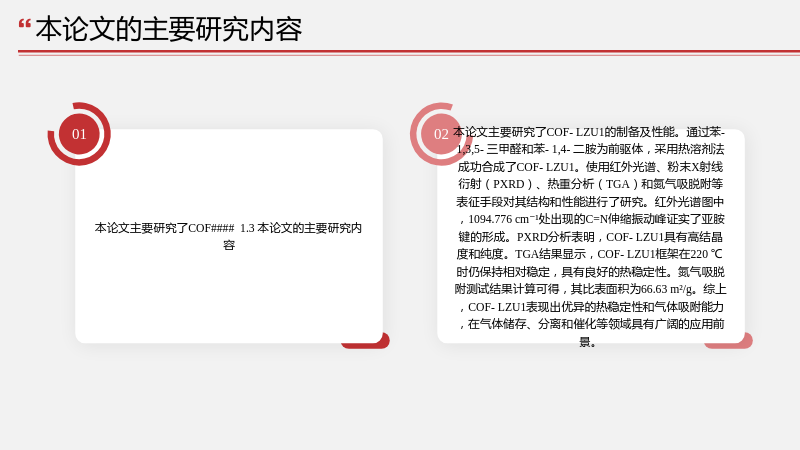Viewport: 800px width, 450px height.
Task: Click the red quotation mark icon beside title
Action: [x=24, y=23]
